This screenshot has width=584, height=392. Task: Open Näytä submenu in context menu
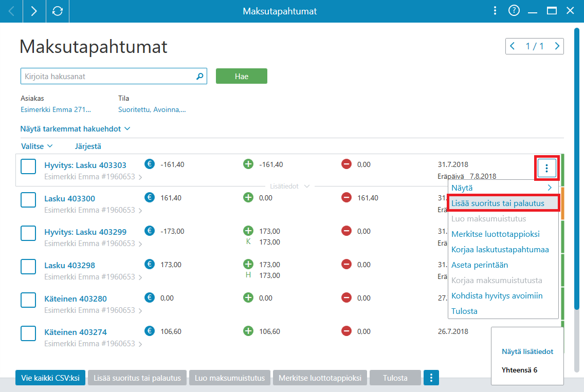pos(503,188)
